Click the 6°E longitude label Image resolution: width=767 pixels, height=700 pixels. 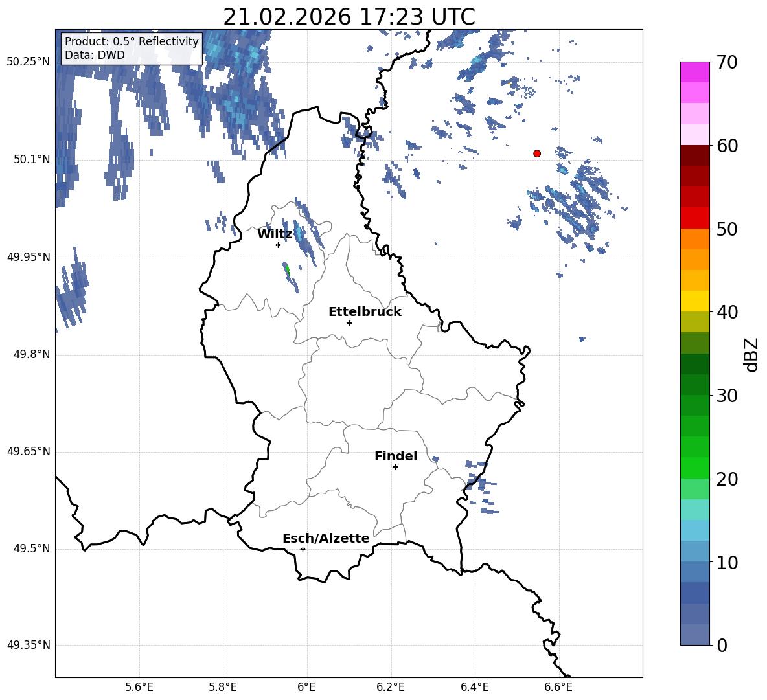click(306, 688)
